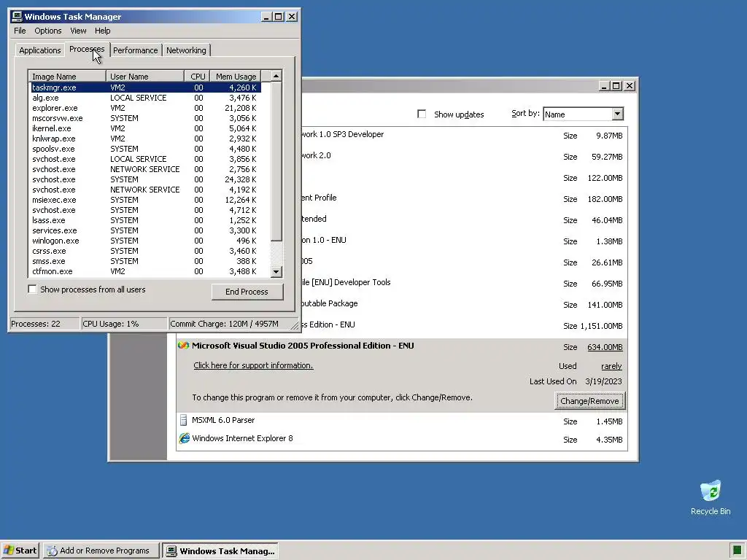This screenshot has width=747, height=560.
Task: Select the msiexec.exe process
Action: pos(145,200)
